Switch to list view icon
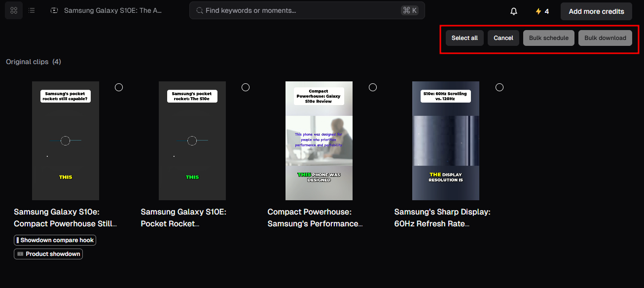Viewport: 644px width, 288px height. pyautogui.click(x=32, y=10)
